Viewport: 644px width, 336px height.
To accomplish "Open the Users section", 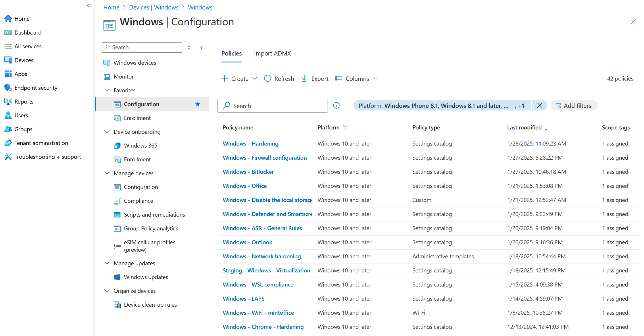I will pyautogui.click(x=21, y=115).
